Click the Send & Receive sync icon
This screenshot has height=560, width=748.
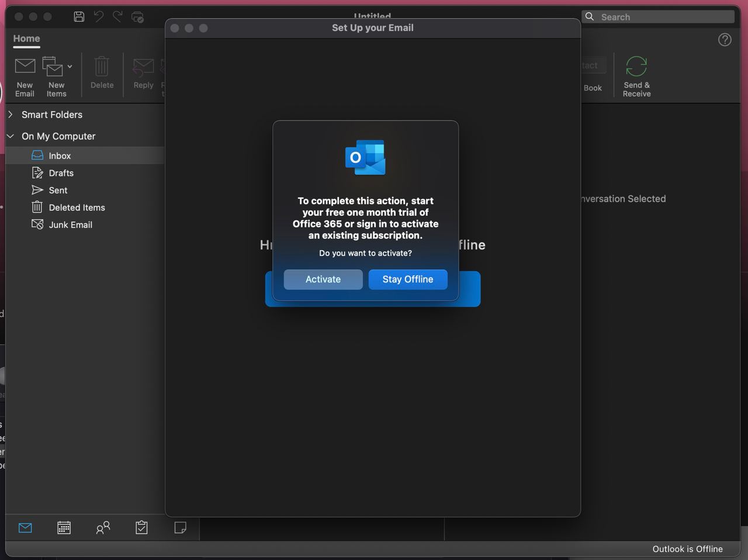click(x=636, y=66)
